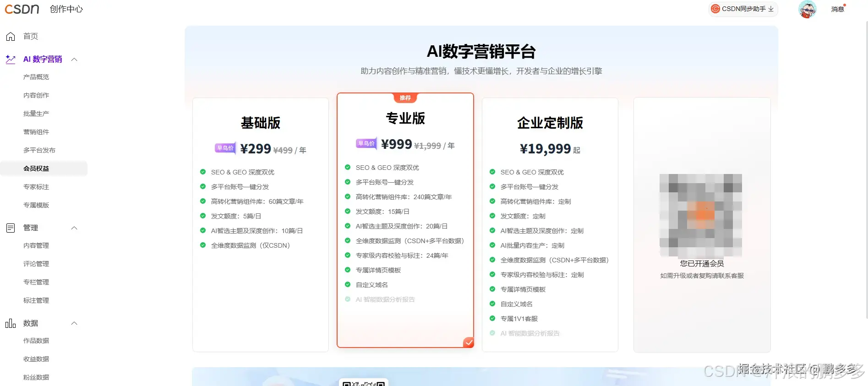Click 发文额度：15篇/日 in 专业版
Image resolution: width=868 pixels, height=386 pixels.
coord(382,212)
